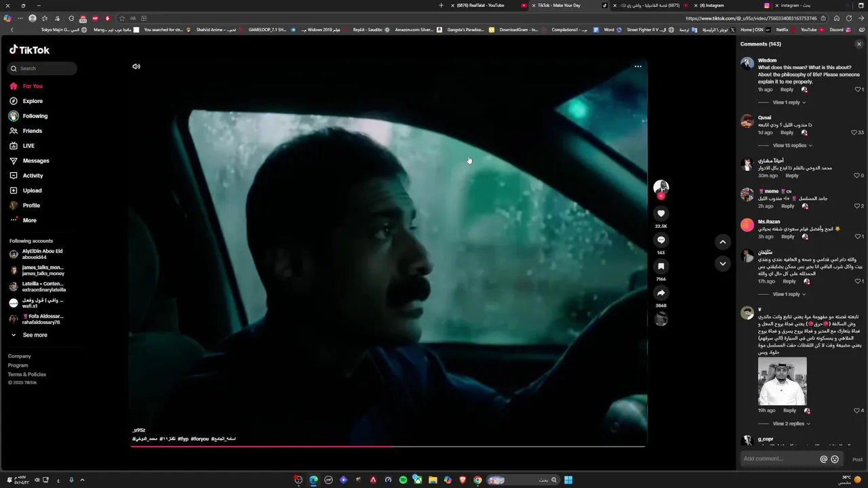The image size is (868, 488).
Task: Bookmark the video with the save icon
Action: point(661,266)
